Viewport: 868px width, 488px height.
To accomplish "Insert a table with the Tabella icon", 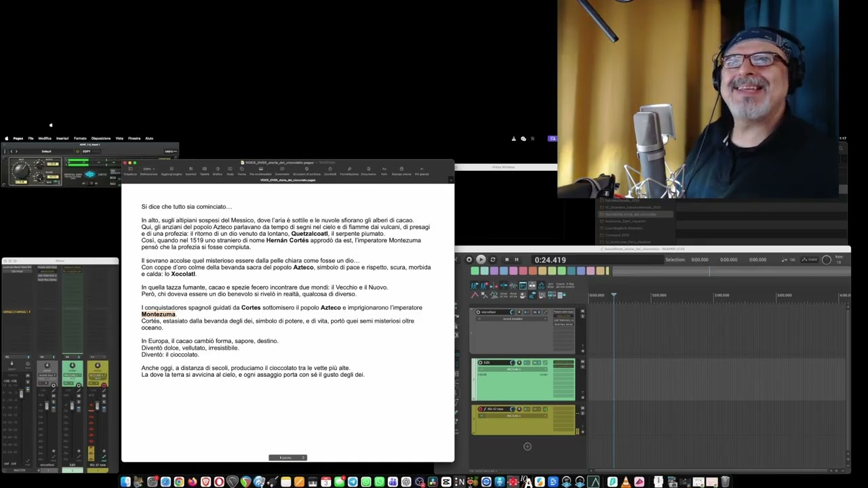I will (204, 169).
